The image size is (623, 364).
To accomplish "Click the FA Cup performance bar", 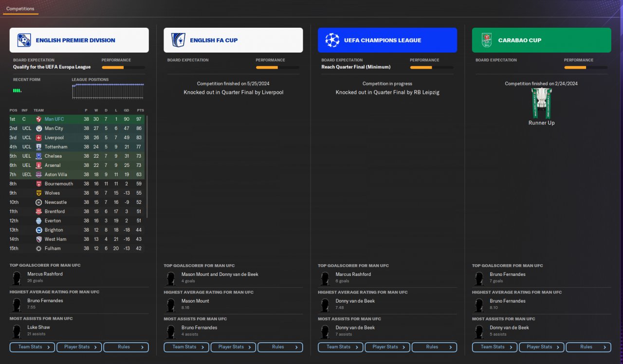I will (x=277, y=68).
